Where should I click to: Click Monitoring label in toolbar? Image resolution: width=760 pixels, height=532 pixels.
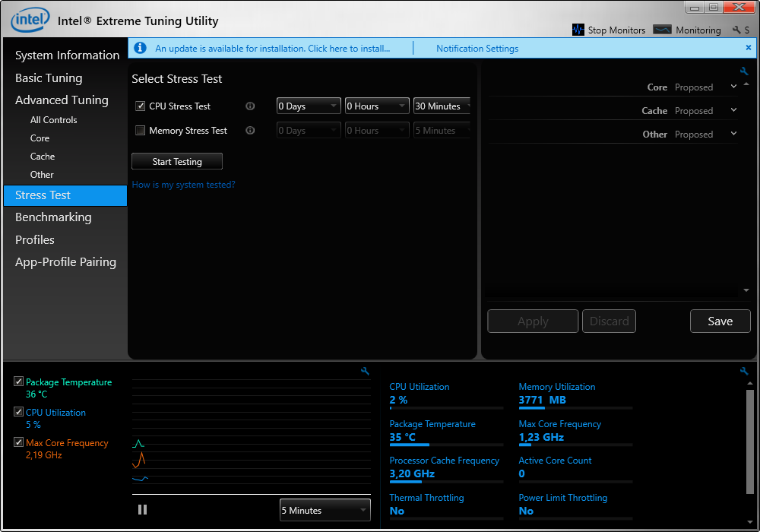click(698, 30)
